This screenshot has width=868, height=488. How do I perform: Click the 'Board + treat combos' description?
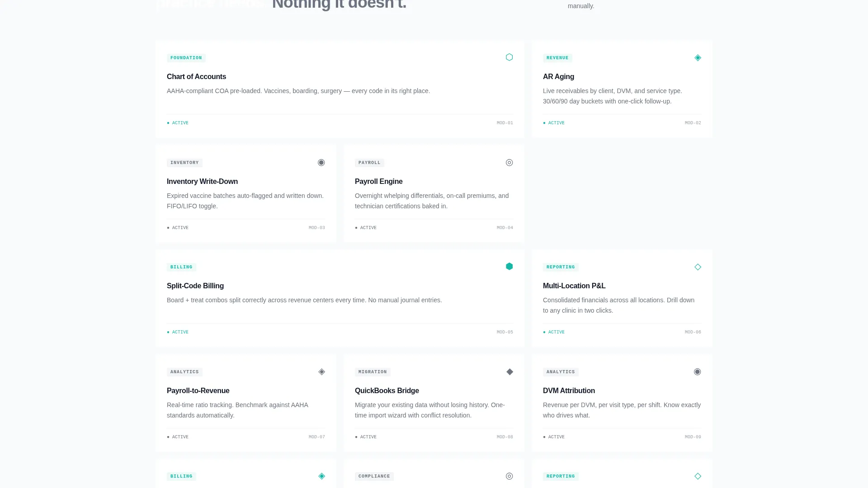click(x=304, y=300)
